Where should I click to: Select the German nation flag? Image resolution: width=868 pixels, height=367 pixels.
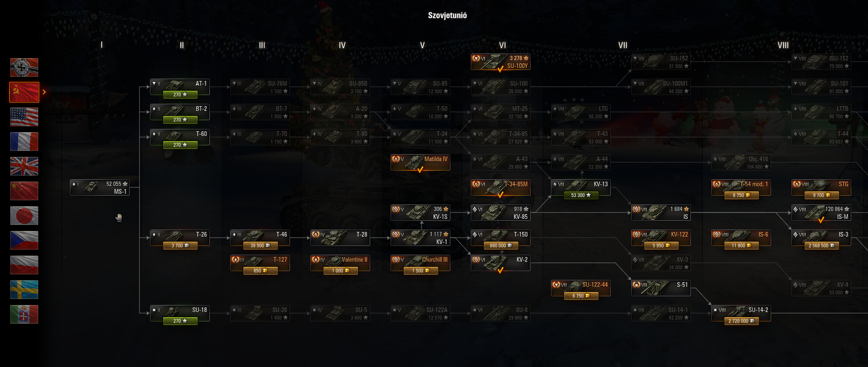click(24, 68)
